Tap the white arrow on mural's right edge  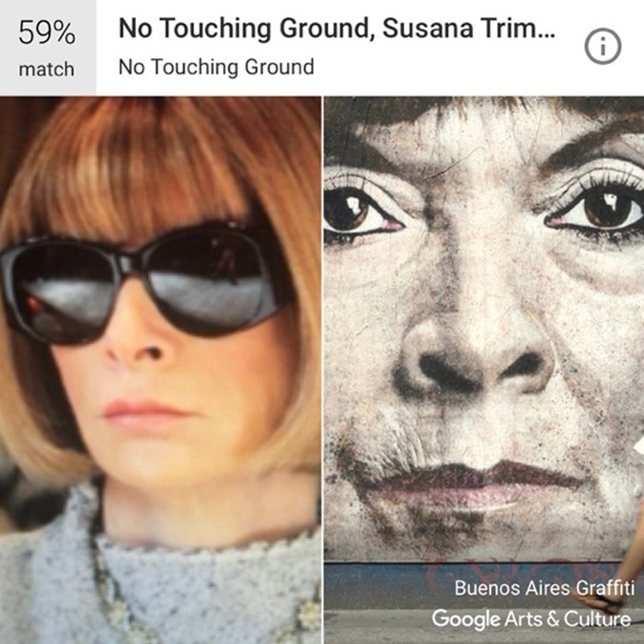click(638, 446)
